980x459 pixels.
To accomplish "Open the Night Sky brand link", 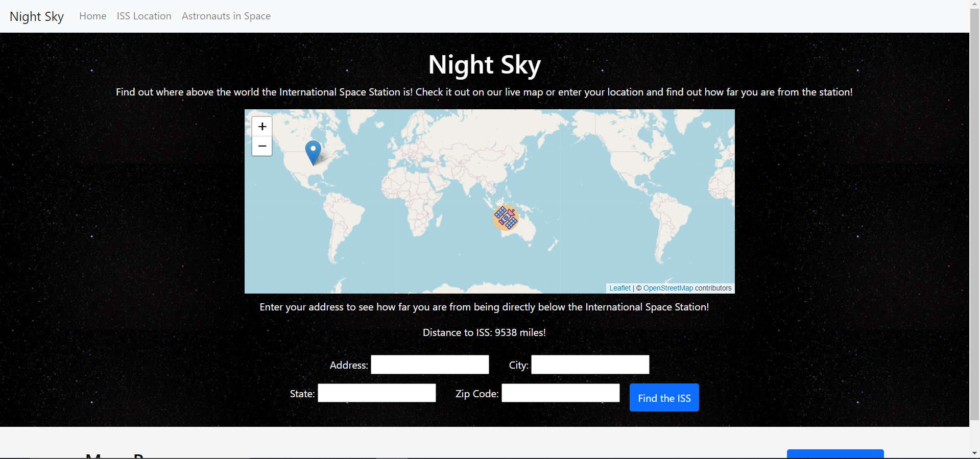I will click(x=37, y=16).
